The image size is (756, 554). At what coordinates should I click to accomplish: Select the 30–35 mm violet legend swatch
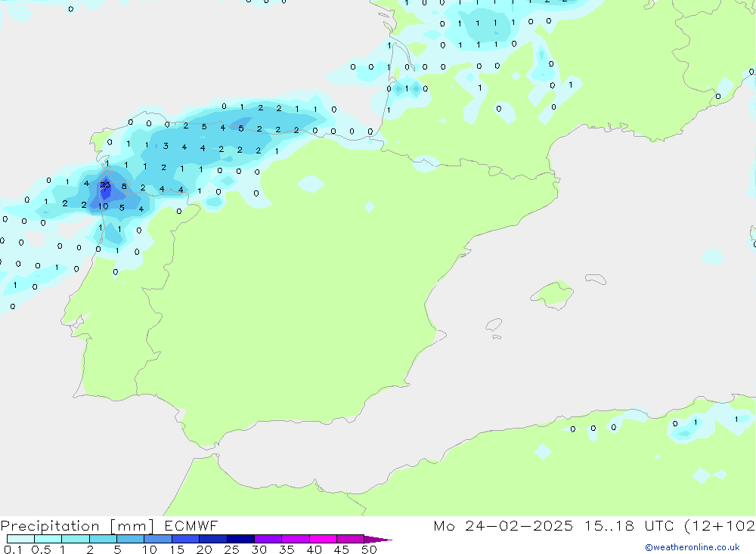268,539
